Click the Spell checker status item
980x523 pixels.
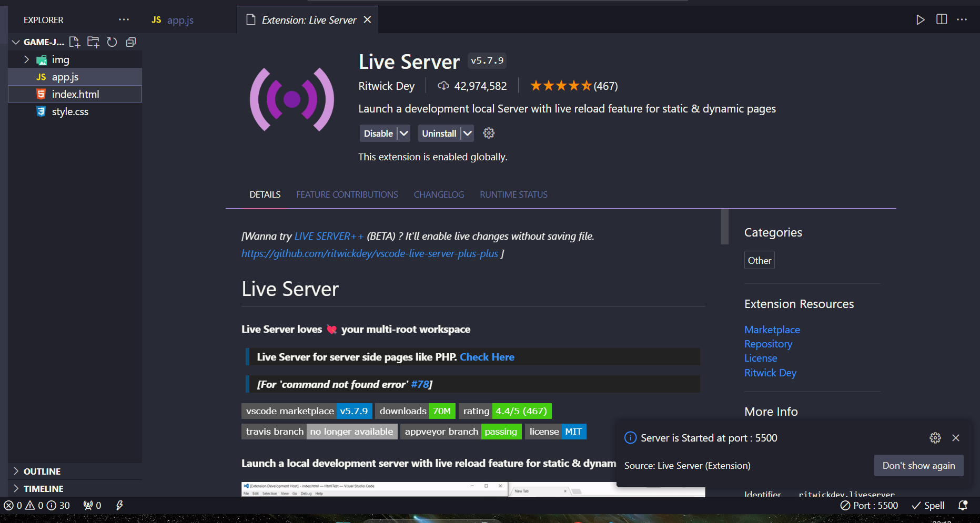pos(928,505)
